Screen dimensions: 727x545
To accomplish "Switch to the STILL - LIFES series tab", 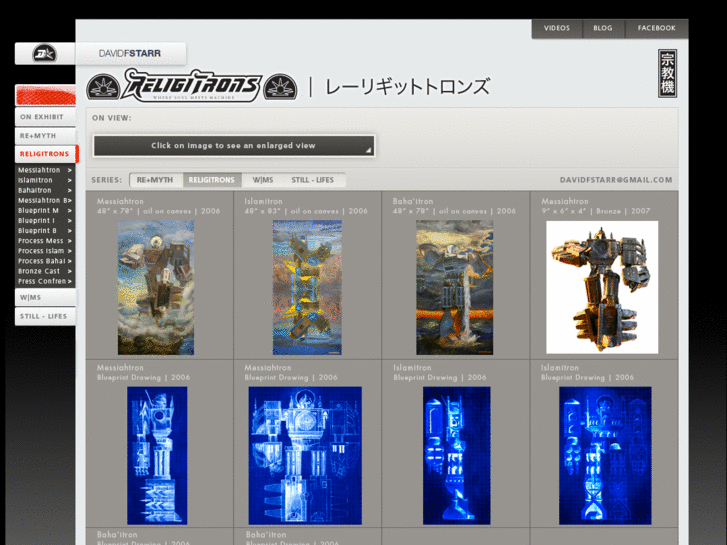I will [312, 180].
